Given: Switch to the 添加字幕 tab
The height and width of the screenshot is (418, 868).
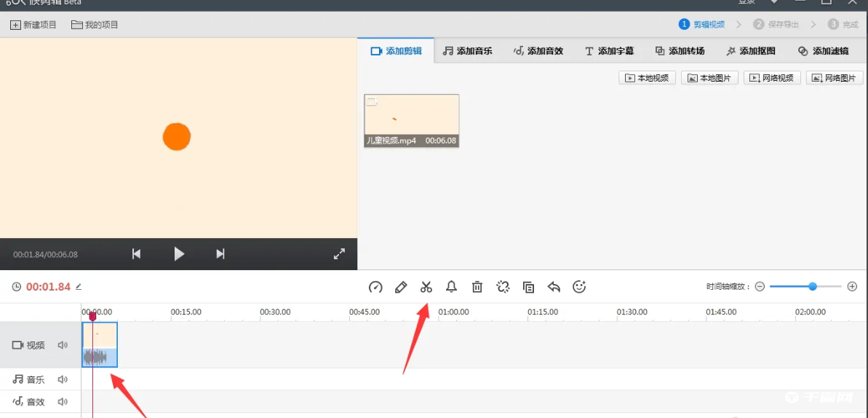Looking at the screenshot, I should 610,51.
